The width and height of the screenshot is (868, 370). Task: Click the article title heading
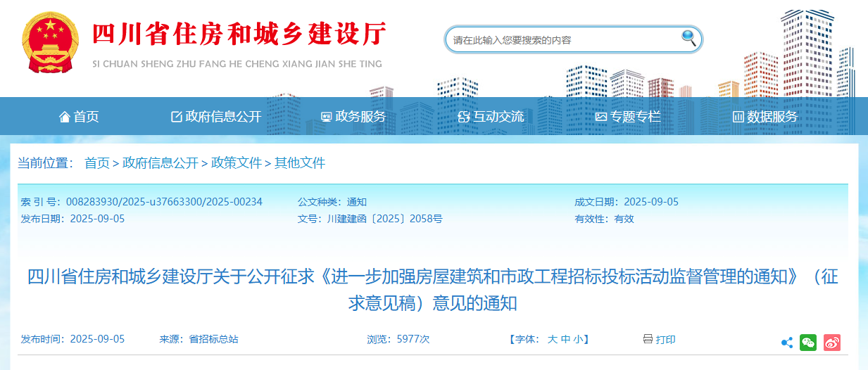(433, 290)
